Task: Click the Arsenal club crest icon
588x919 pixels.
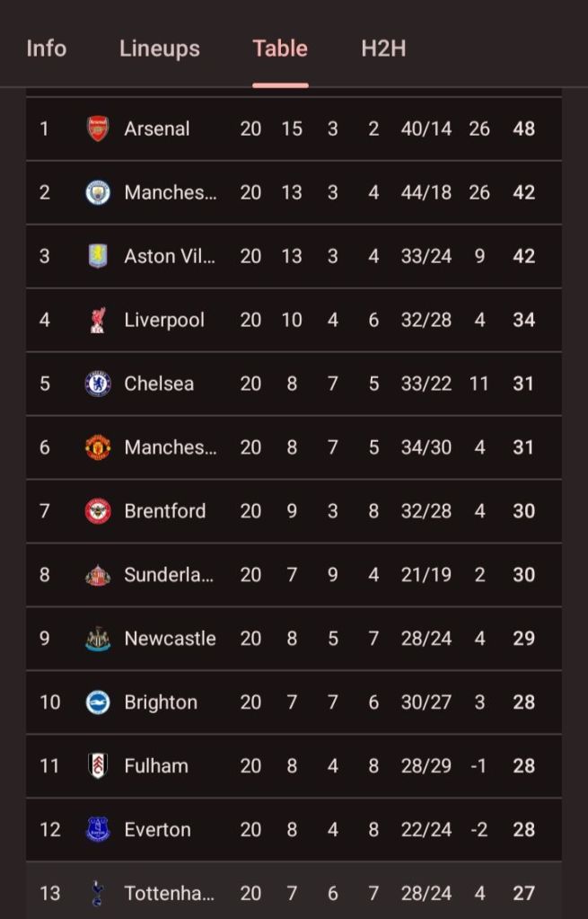Action: click(98, 128)
